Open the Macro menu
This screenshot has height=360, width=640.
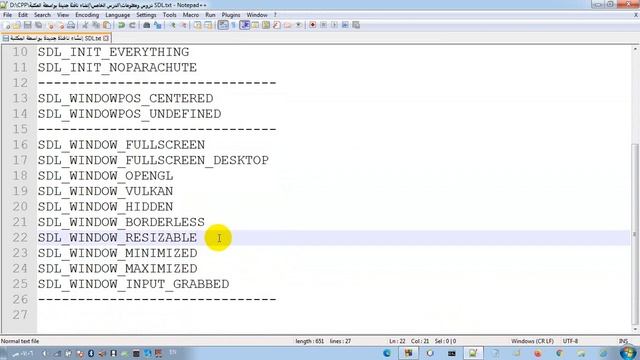[x=191, y=15]
